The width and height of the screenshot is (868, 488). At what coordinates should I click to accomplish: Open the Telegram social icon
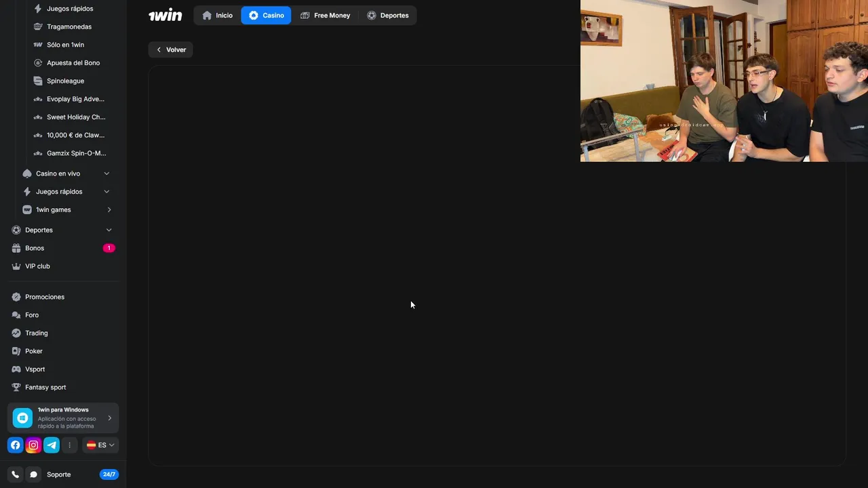point(52,445)
